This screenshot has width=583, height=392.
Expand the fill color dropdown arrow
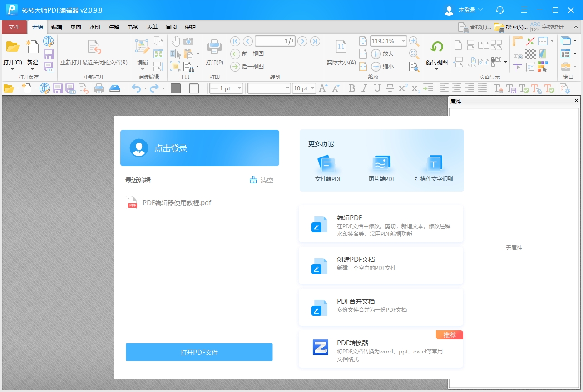(185, 88)
